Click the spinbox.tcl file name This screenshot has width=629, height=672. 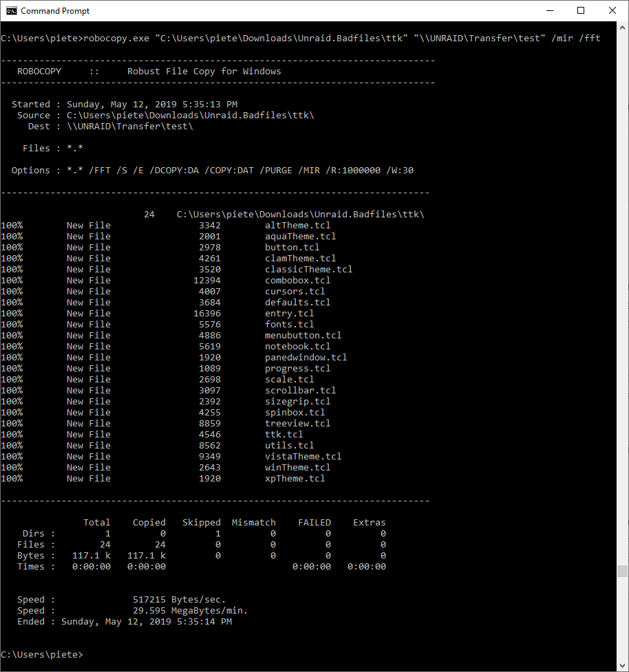tap(295, 413)
